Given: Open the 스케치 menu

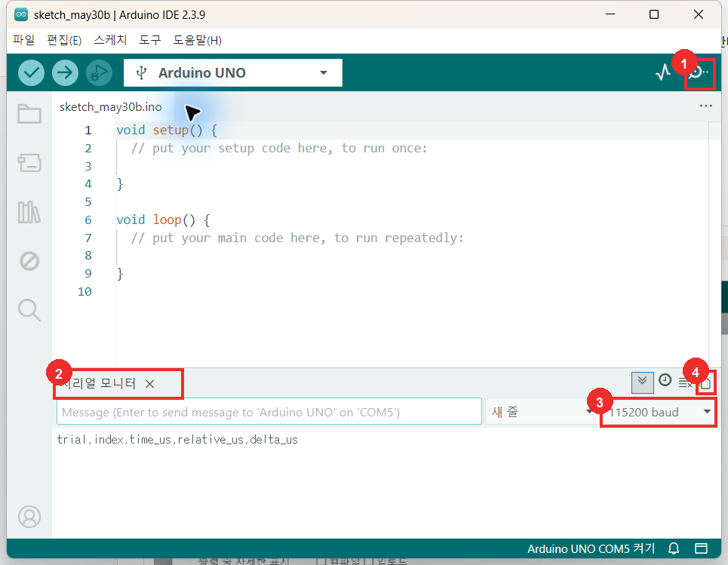Looking at the screenshot, I should coord(110,41).
